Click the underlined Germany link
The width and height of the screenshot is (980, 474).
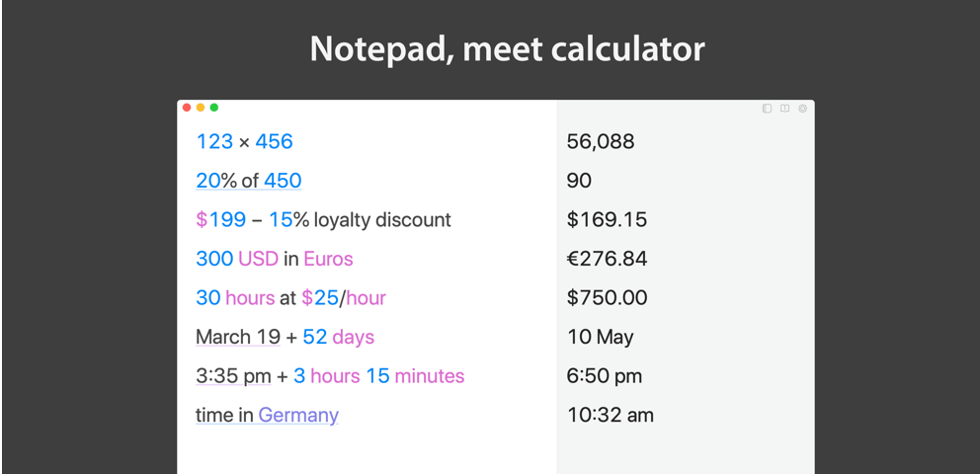pyautogui.click(x=298, y=416)
